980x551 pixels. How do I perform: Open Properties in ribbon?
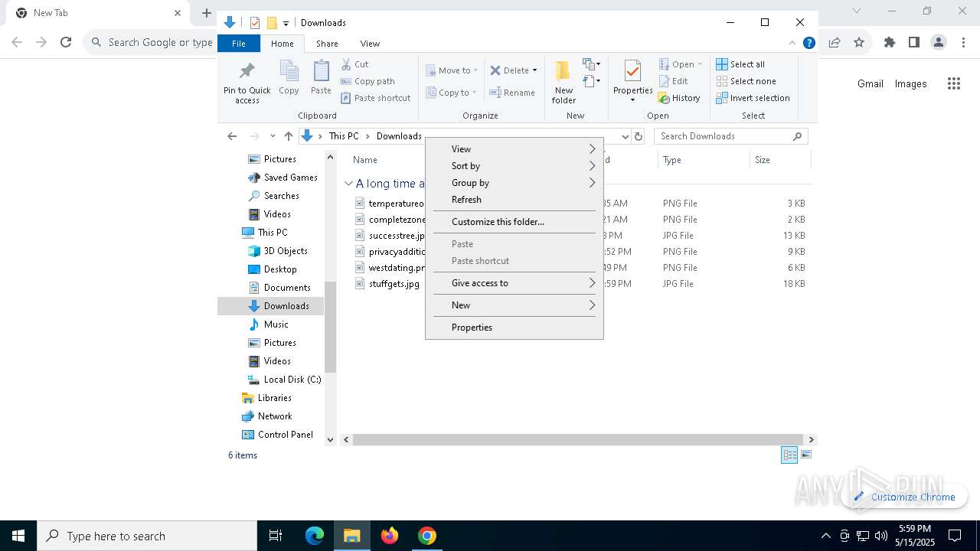click(x=632, y=82)
